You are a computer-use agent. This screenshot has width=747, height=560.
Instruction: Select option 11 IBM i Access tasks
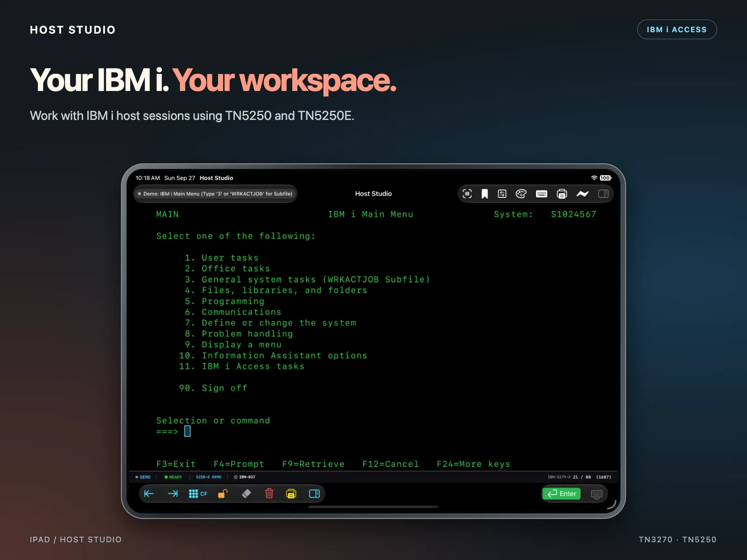(x=242, y=366)
